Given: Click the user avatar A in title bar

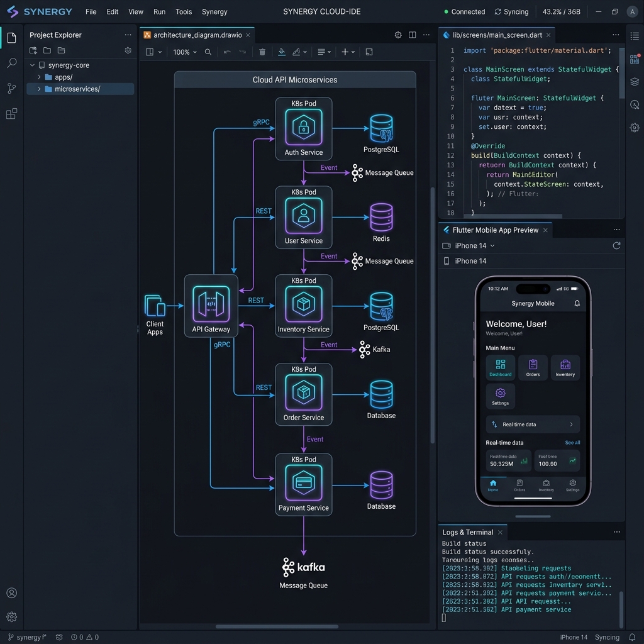Looking at the screenshot, I should 632,12.
